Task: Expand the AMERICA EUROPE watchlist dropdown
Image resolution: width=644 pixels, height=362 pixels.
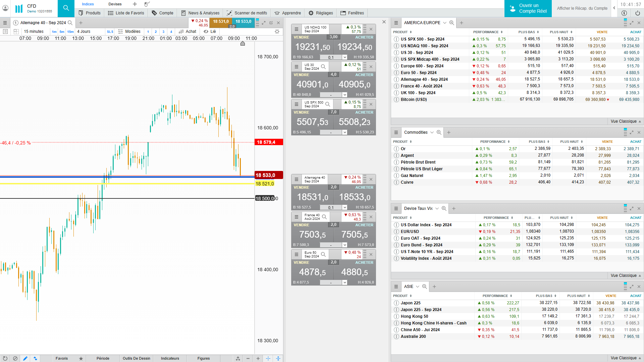Action: pos(445,23)
